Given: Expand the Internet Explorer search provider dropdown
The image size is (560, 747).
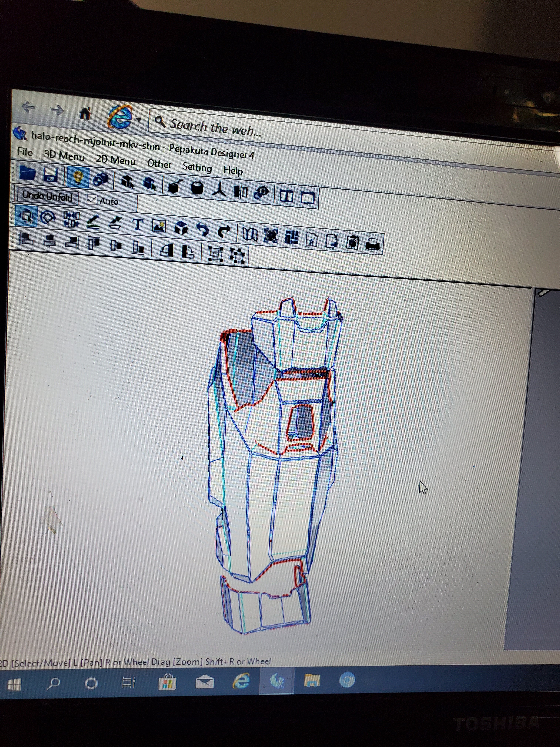Looking at the screenshot, I should tap(139, 119).
